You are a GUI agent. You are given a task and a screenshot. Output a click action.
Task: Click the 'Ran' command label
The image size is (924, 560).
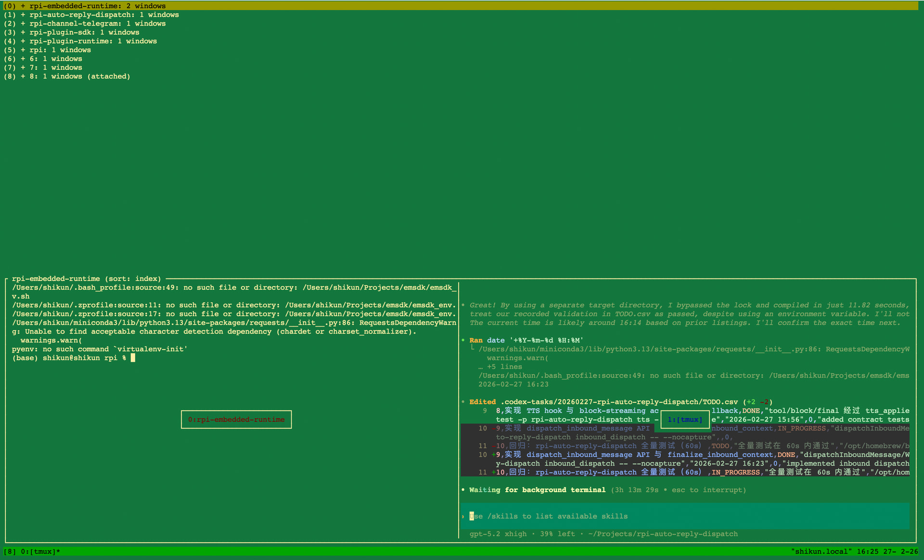(476, 340)
